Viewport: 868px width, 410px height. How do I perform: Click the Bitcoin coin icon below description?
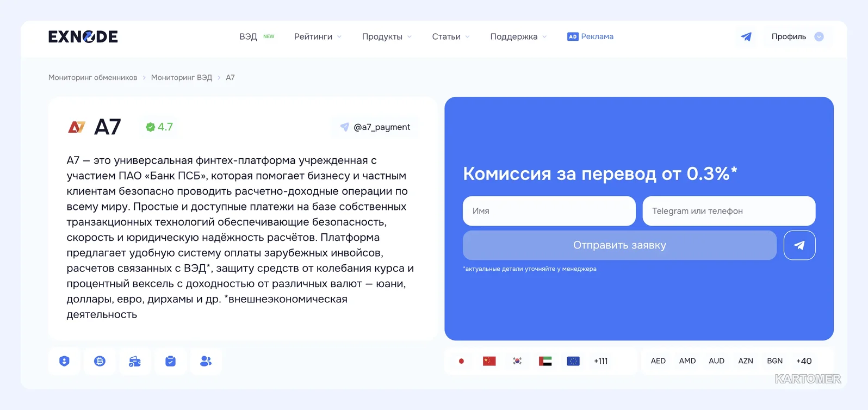100,361
